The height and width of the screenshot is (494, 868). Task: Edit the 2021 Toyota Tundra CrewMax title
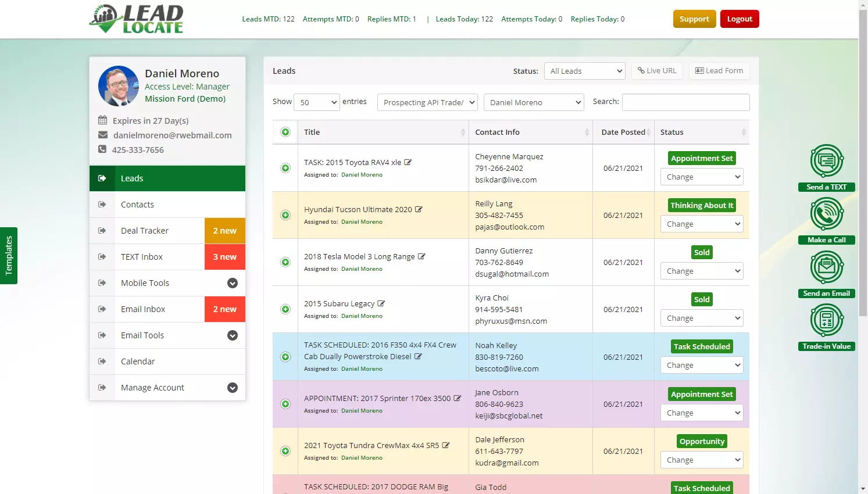pos(446,445)
